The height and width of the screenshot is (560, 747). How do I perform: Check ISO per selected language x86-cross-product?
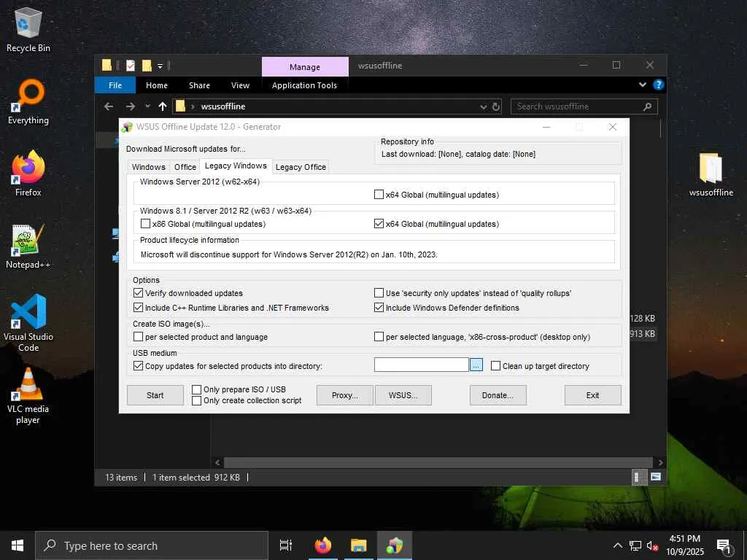coord(379,337)
